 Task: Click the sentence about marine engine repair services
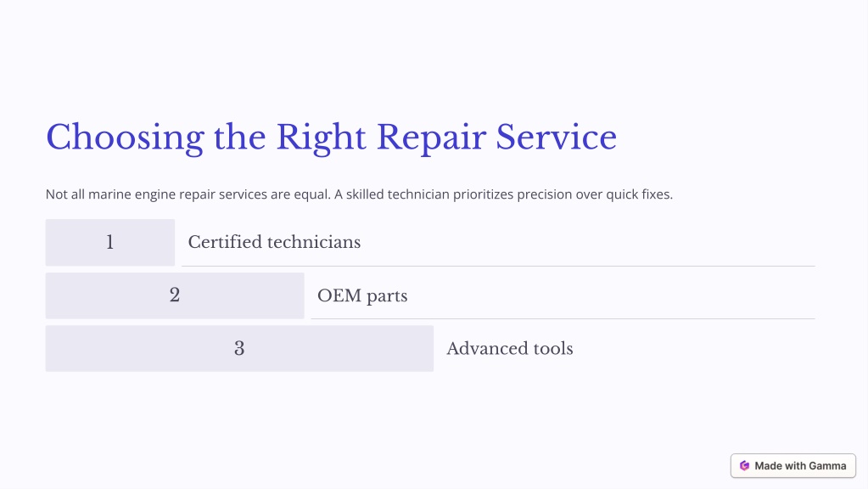click(x=188, y=194)
